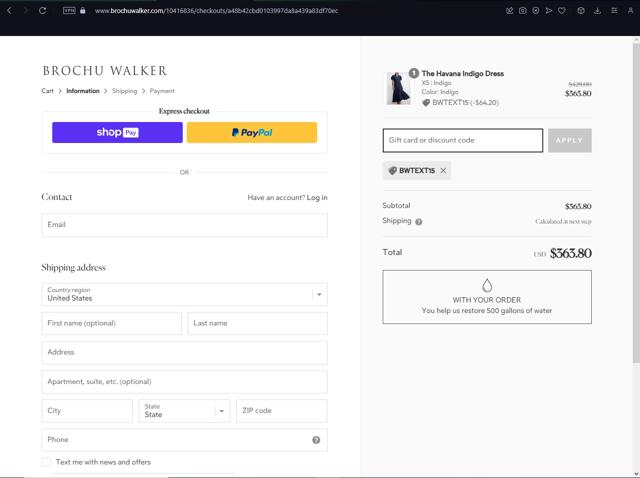Click The Havana Indigo Dress title
The width and height of the screenshot is (640, 478).
(462, 73)
